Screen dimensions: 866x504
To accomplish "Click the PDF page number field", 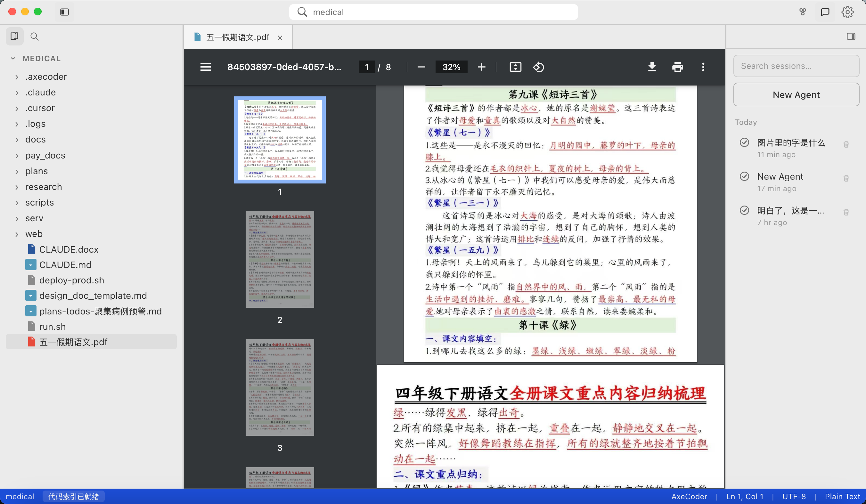I will [x=367, y=67].
